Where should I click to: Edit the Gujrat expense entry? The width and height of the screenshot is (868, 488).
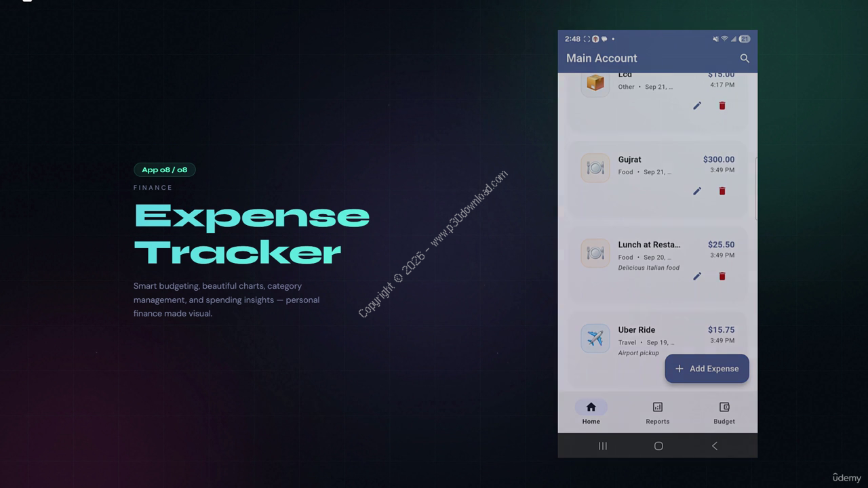click(x=697, y=191)
